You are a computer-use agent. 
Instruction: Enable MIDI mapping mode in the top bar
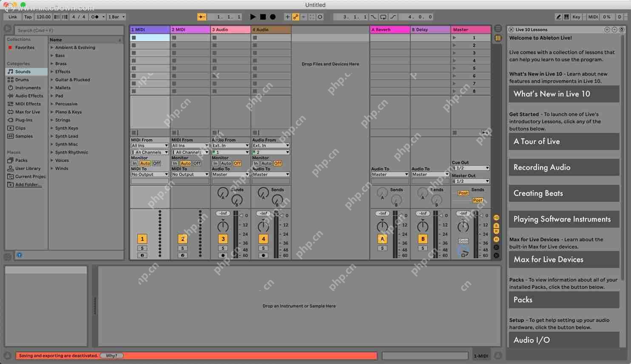point(593,17)
